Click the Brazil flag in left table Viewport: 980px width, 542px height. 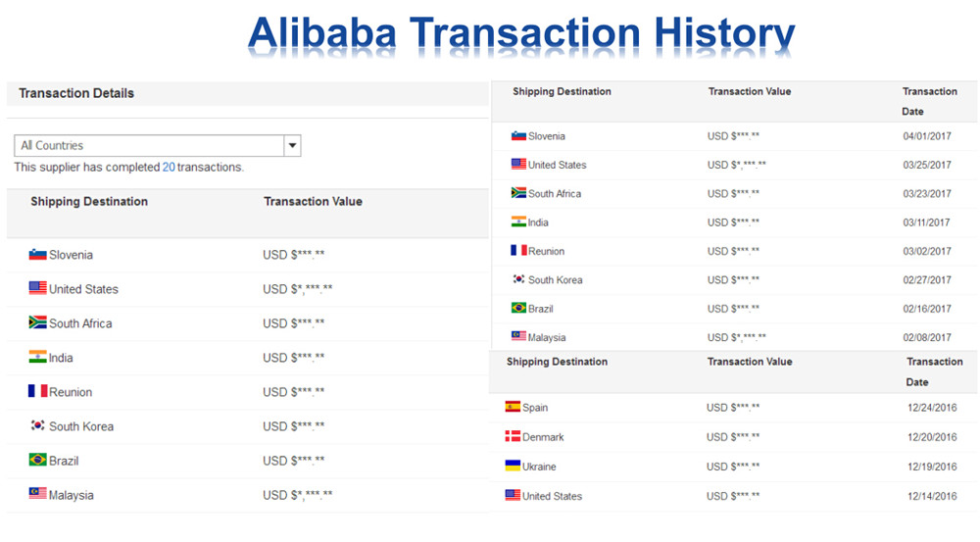(x=37, y=460)
